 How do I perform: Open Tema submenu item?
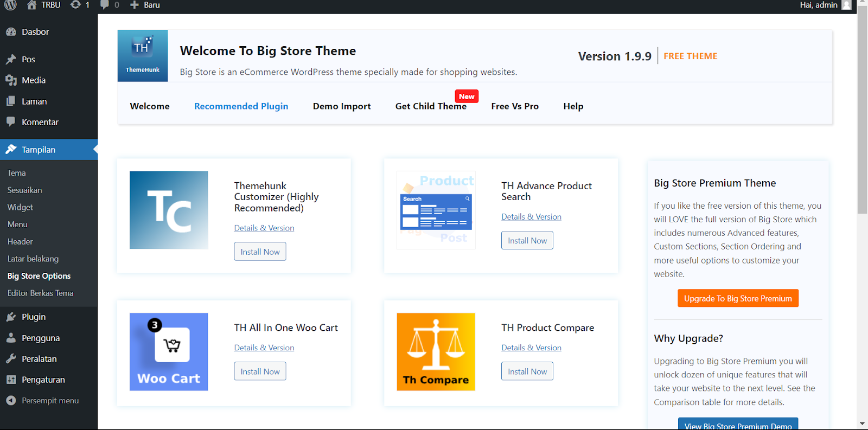tap(17, 173)
